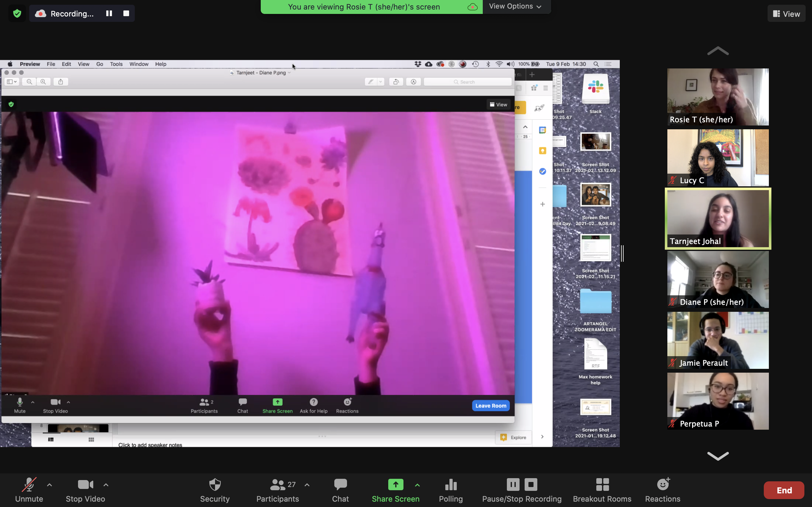Click the green Share Screen icon
812x507 pixels.
pos(395,485)
